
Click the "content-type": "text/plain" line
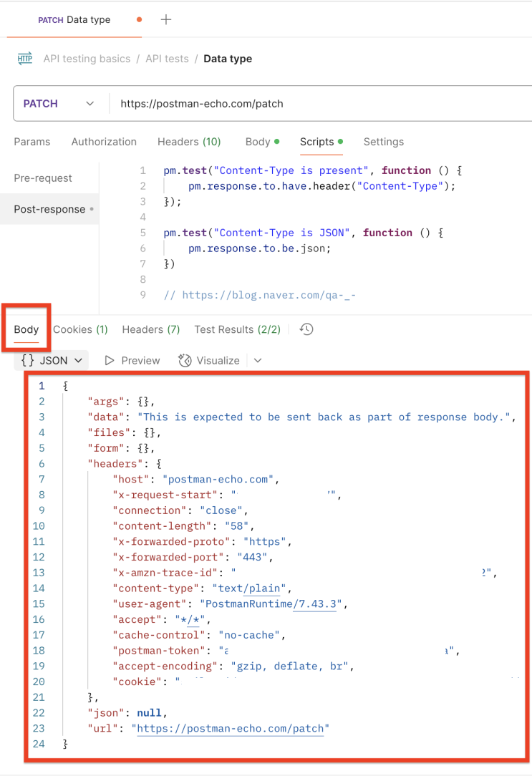click(x=203, y=588)
